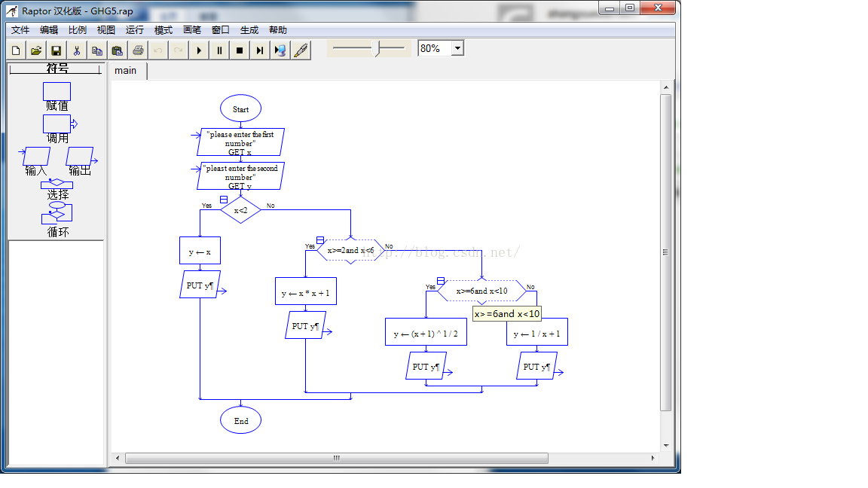The height and width of the screenshot is (488, 868).
Task: Collapse the x>=2and x<6 selection branch
Action: [x=320, y=240]
